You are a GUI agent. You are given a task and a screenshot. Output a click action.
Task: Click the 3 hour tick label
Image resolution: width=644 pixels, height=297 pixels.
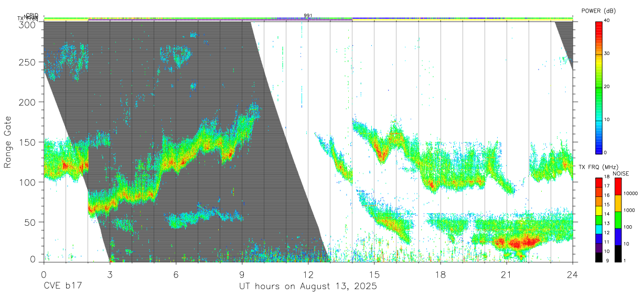[110, 274]
